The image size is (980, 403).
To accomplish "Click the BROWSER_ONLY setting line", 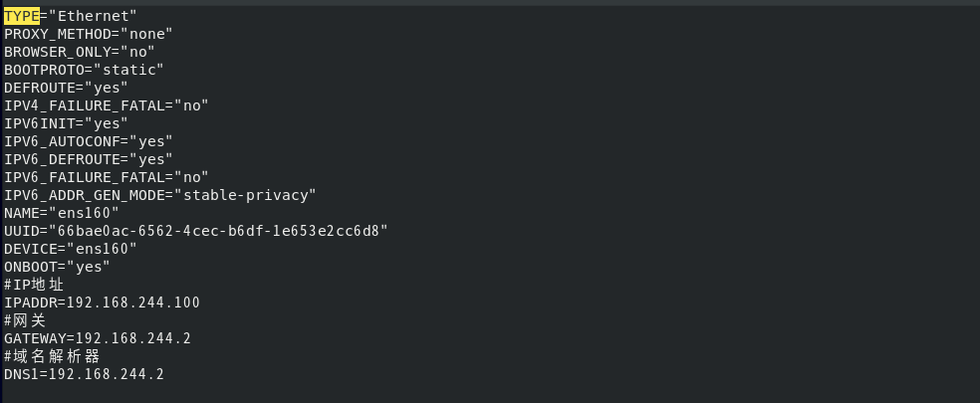I will 79,52.
